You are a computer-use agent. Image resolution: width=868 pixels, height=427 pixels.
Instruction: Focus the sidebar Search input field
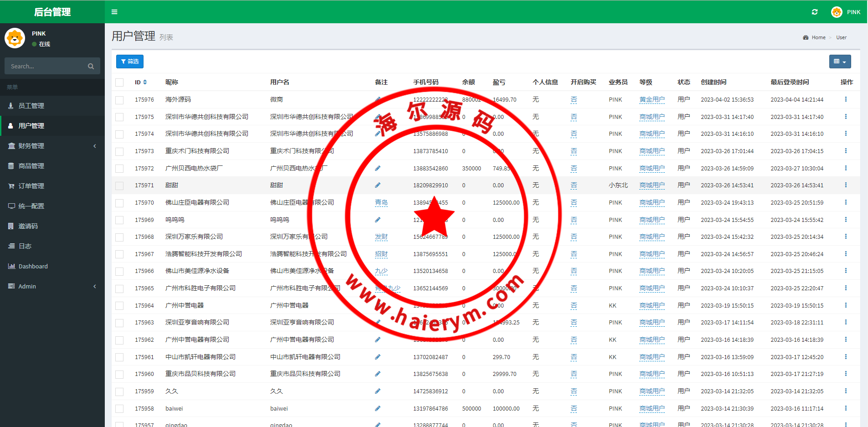coord(46,67)
